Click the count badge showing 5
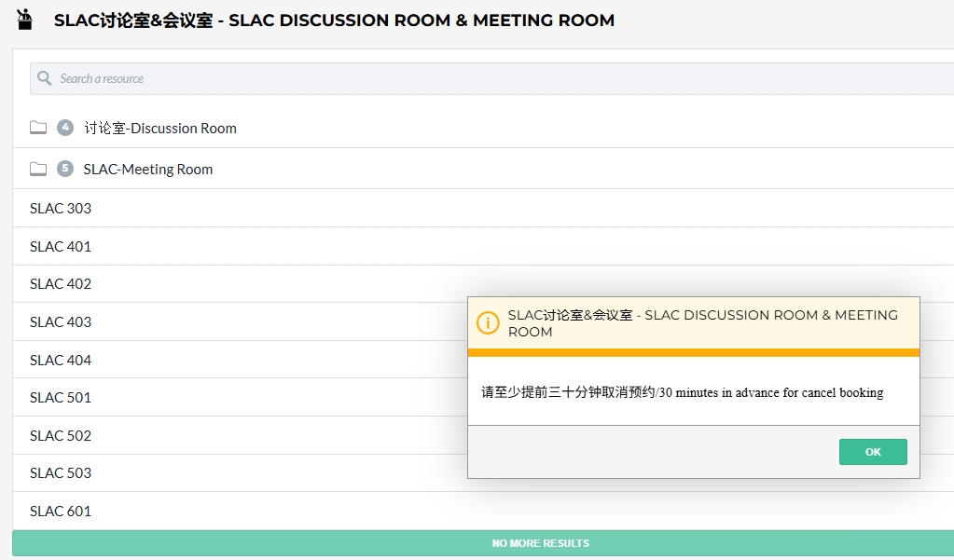This screenshot has height=560, width=954. [x=65, y=169]
